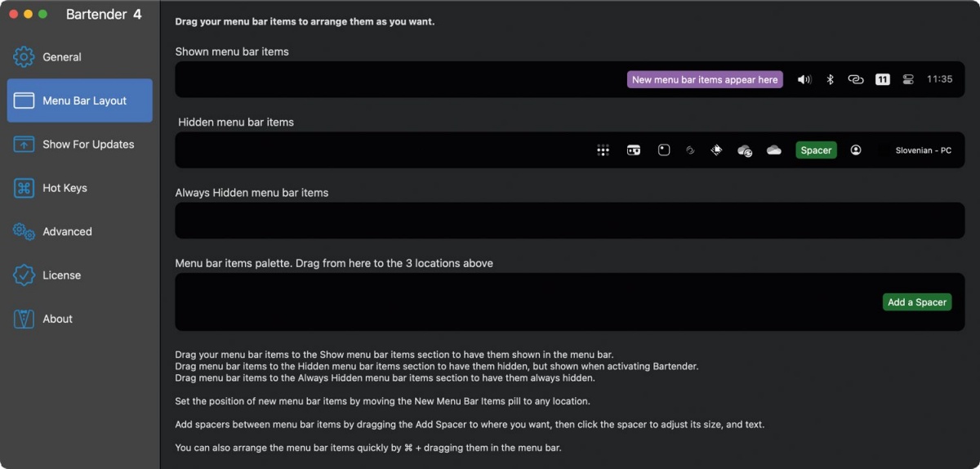This screenshot has height=469, width=980.
Task: Select the calendar icon showing 11
Action: coord(882,79)
